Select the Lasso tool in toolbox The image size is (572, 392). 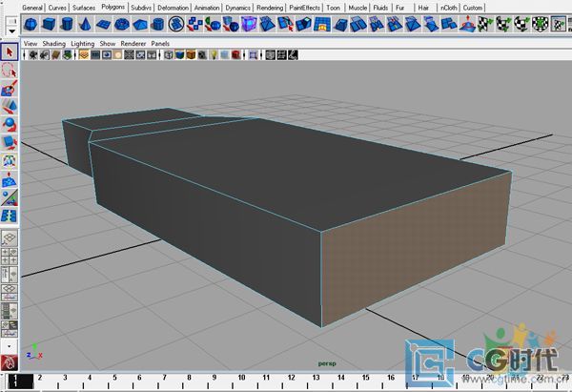10,71
